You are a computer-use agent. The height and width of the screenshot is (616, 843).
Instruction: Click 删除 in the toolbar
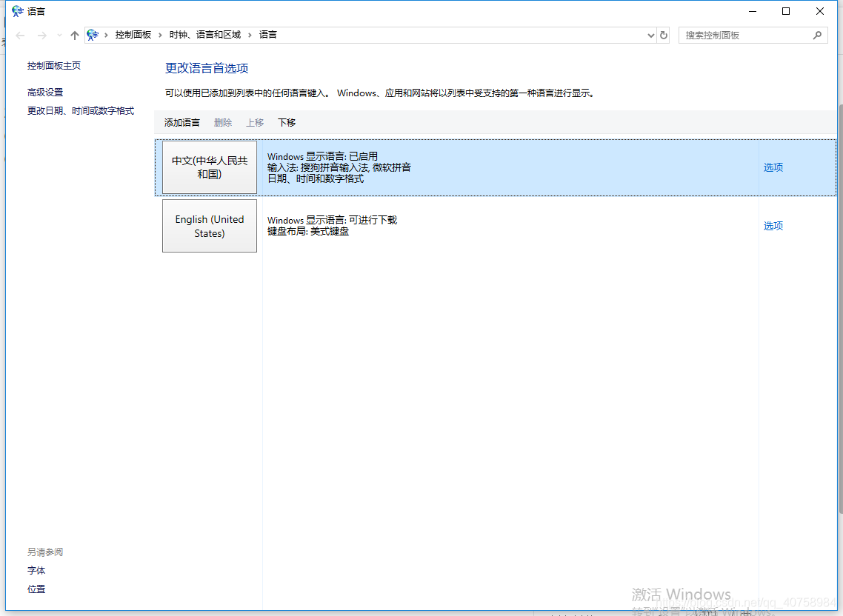(222, 123)
